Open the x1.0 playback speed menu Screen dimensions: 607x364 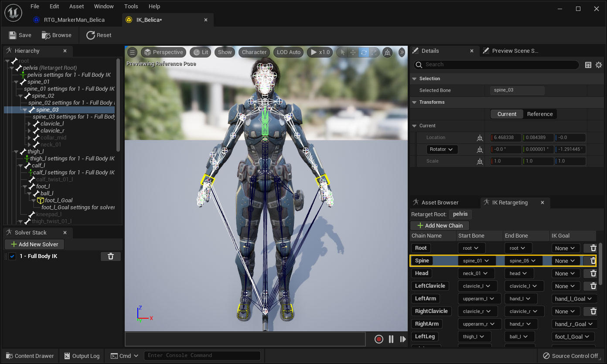click(x=320, y=52)
